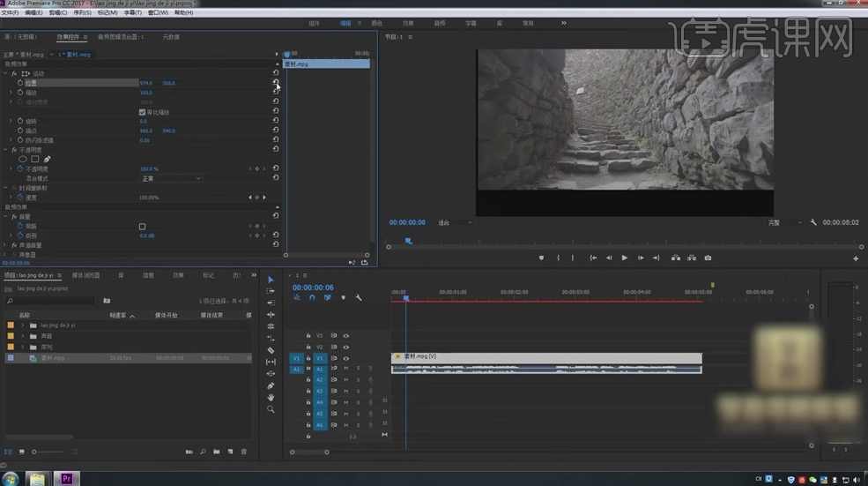
Task: Open the 文件 menu in menu bar
Action: pyautogui.click(x=11, y=13)
